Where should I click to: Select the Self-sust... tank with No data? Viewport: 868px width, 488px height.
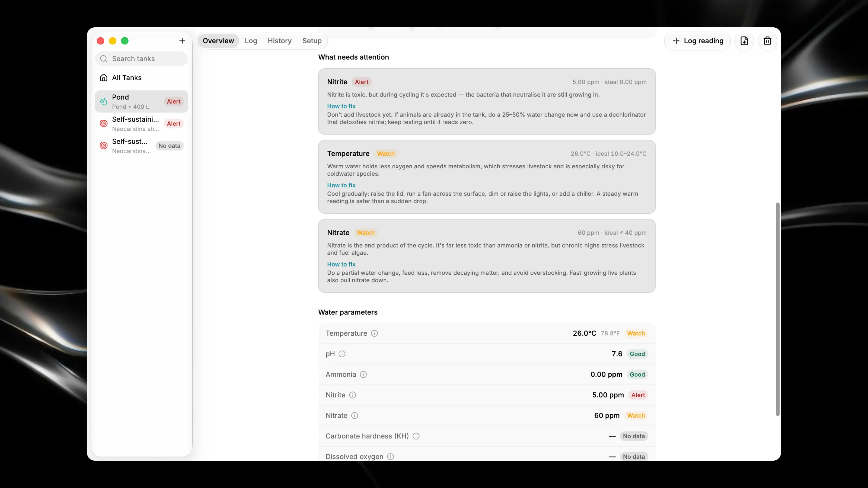pos(142,146)
